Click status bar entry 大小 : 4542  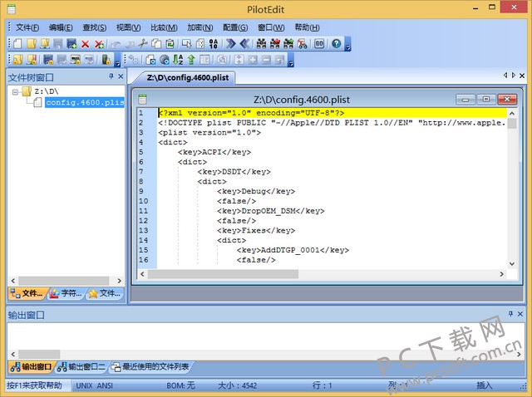[x=237, y=385]
